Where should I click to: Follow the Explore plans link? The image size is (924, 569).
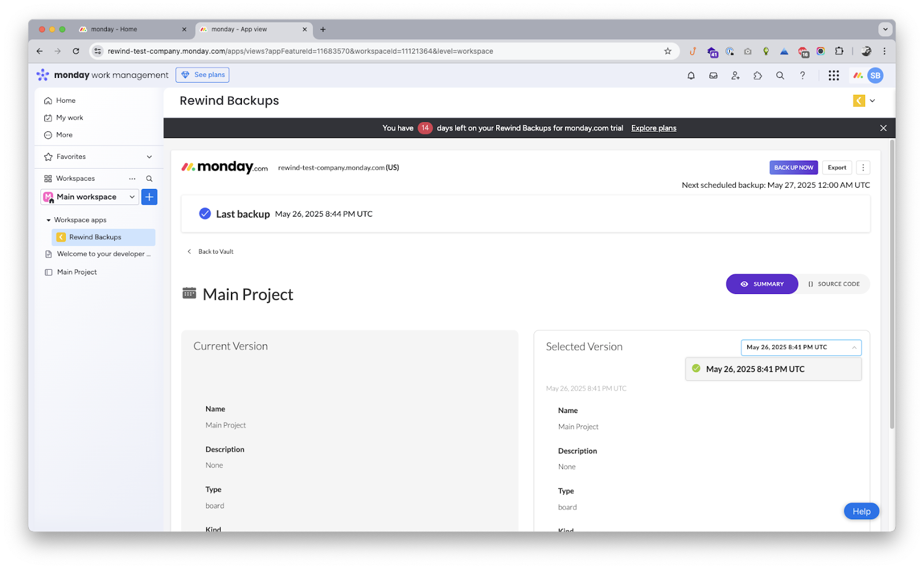pos(653,128)
